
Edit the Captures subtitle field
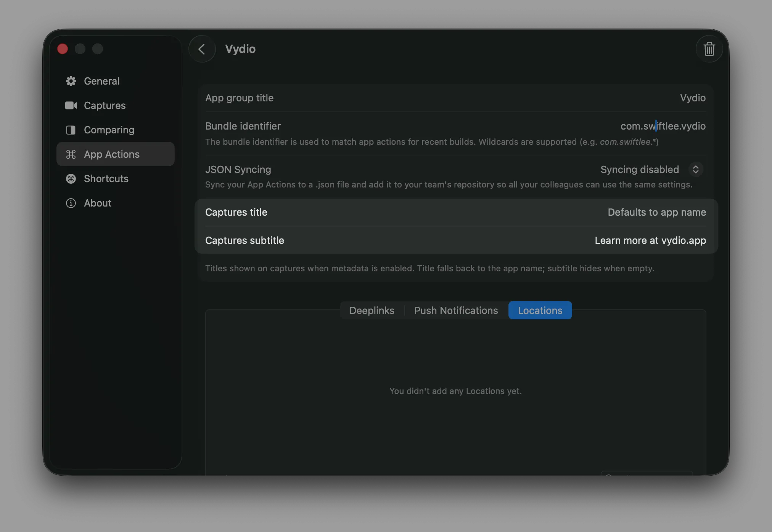(650, 240)
